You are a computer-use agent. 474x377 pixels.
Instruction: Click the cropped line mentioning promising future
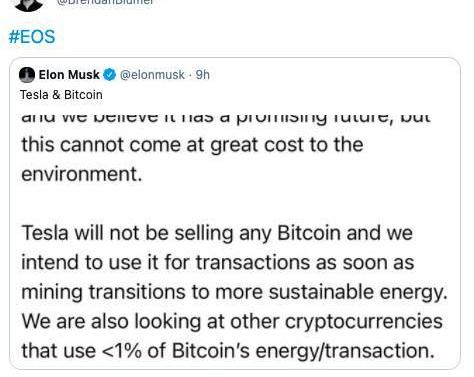pyautogui.click(x=226, y=119)
